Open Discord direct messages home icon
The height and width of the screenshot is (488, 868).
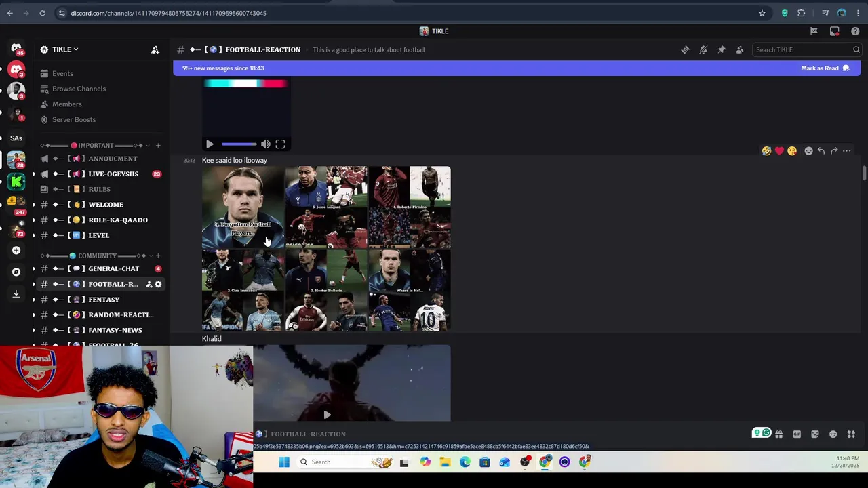(x=16, y=48)
